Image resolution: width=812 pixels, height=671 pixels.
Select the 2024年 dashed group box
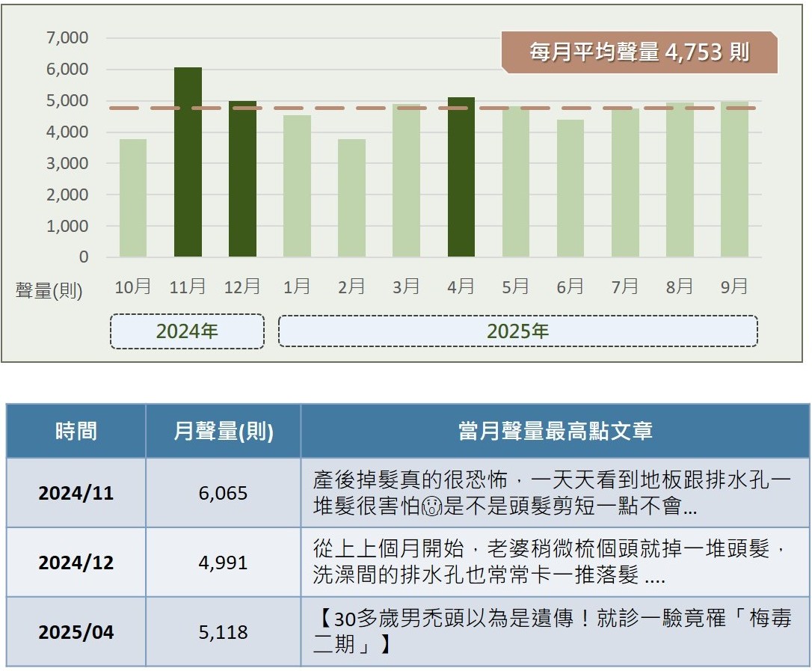187,331
